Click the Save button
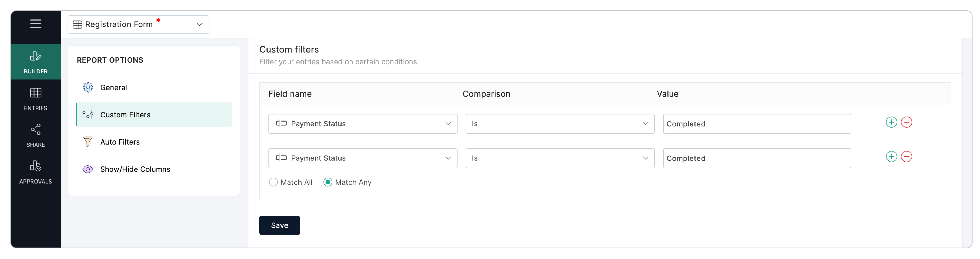This screenshot has height=259, width=980. 279,225
